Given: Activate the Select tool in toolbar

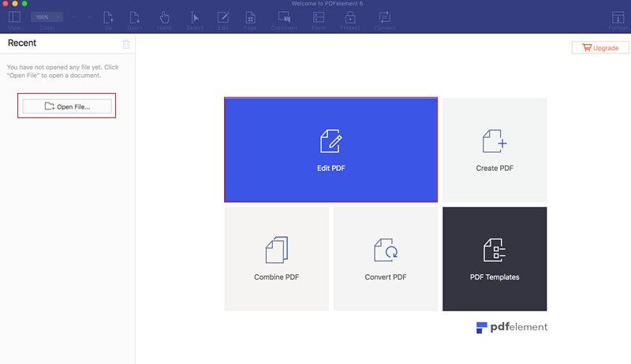Looking at the screenshot, I should point(195,17).
